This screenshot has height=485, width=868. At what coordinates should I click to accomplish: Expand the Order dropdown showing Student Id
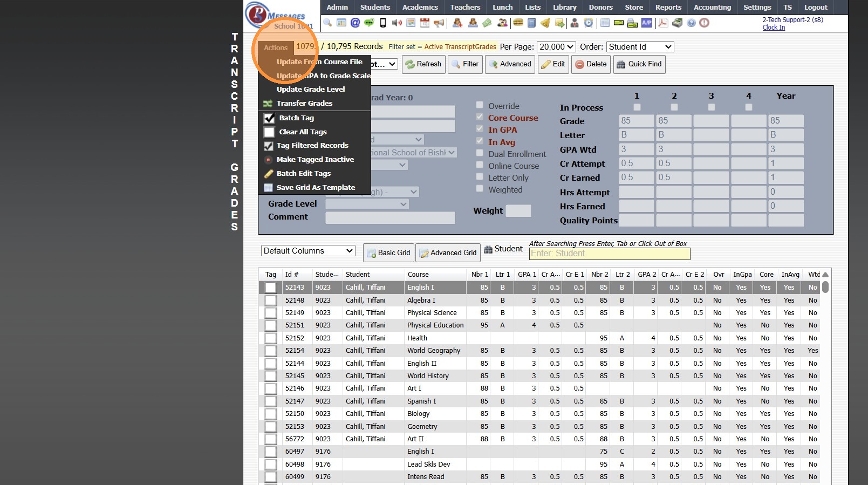pos(640,47)
